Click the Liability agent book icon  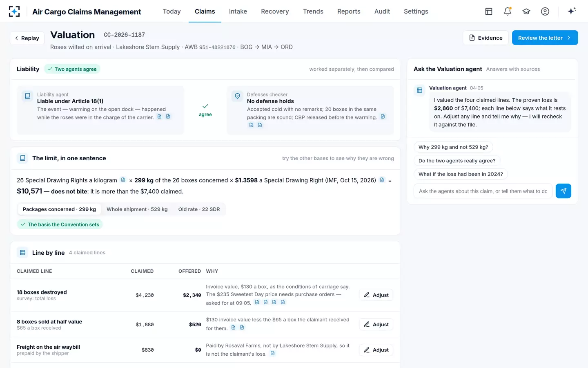(27, 96)
